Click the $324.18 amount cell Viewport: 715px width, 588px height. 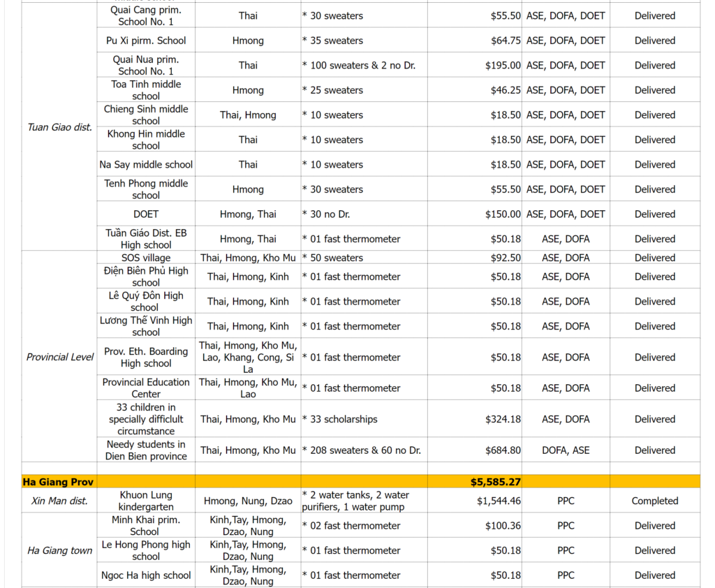[475, 419]
